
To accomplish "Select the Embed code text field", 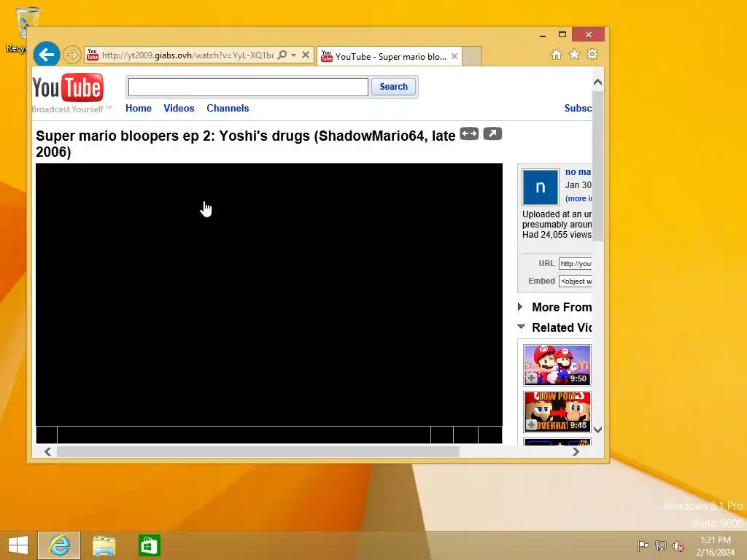I will [576, 281].
